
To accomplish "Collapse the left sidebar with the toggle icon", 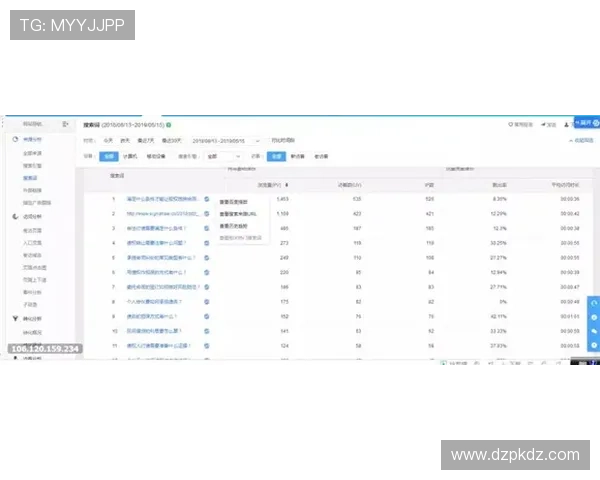I will pos(65,124).
